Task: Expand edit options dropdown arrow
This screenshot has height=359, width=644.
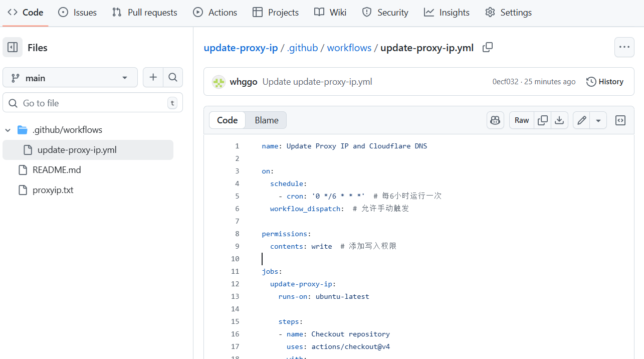Action: click(x=598, y=120)
